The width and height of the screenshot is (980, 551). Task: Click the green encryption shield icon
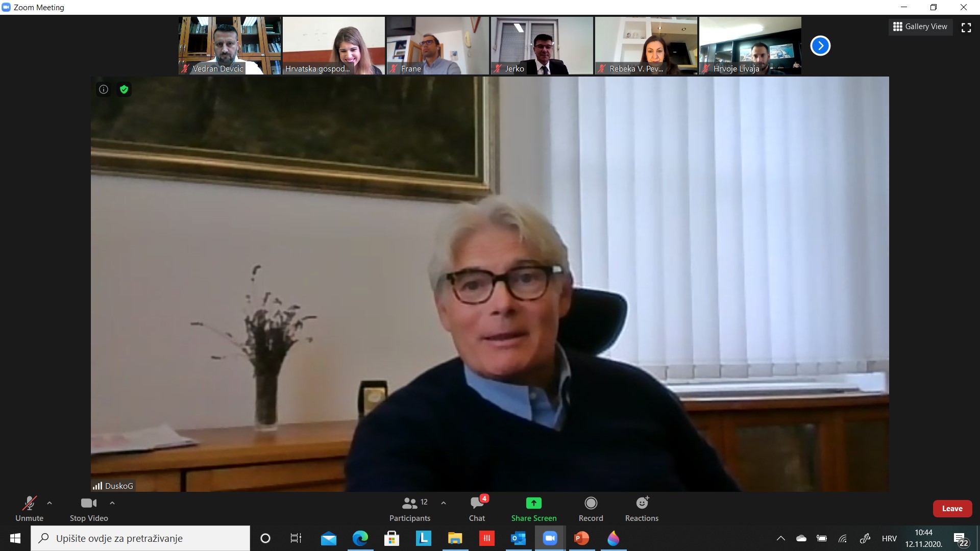[x=124, y=90]
